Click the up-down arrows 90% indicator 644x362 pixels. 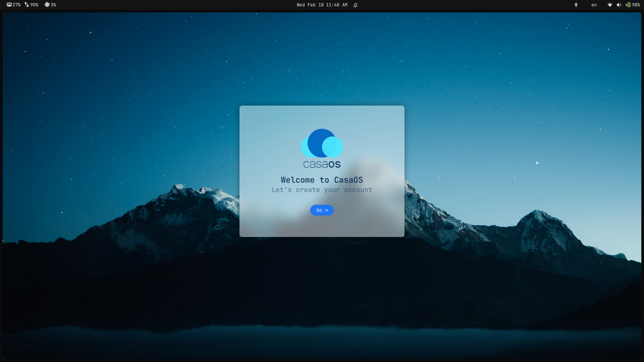(32, 5)
